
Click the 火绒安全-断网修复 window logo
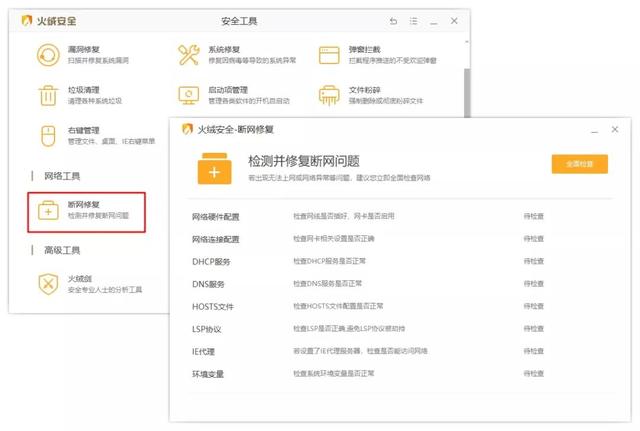(187, 129)
